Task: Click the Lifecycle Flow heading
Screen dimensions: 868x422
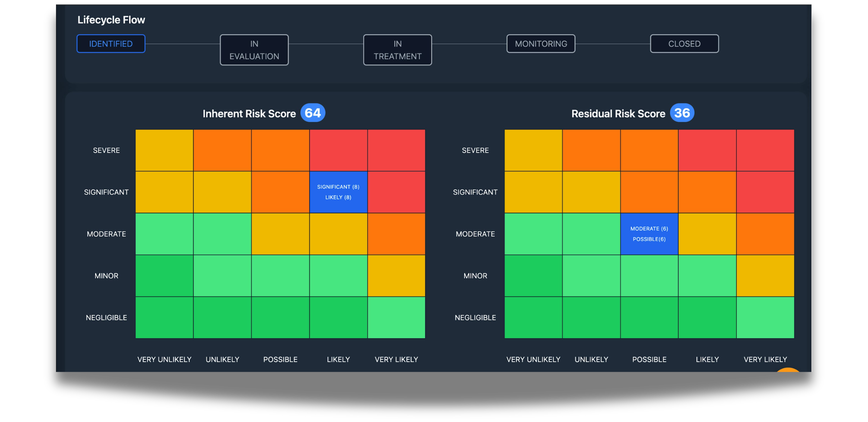Action: (111, 20)
